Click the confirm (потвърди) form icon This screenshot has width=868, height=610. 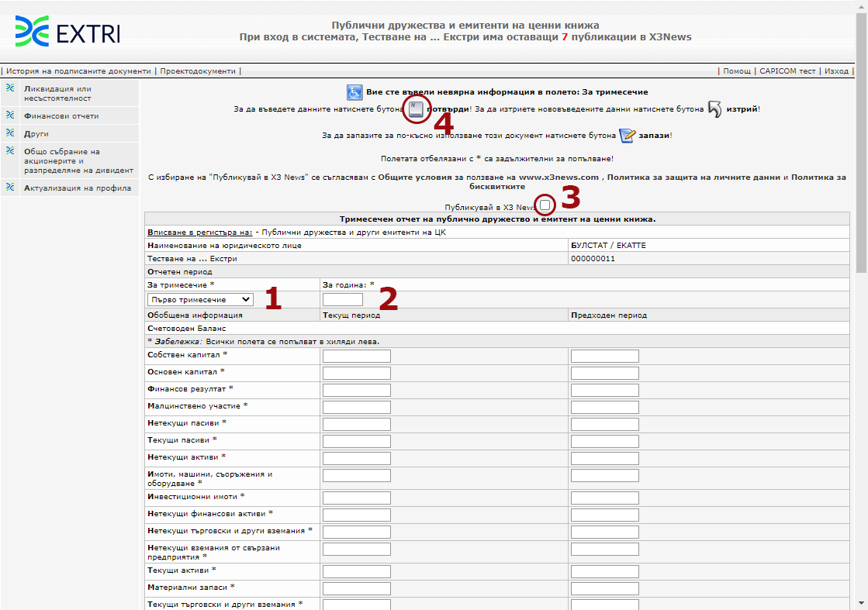pos(416,109)
